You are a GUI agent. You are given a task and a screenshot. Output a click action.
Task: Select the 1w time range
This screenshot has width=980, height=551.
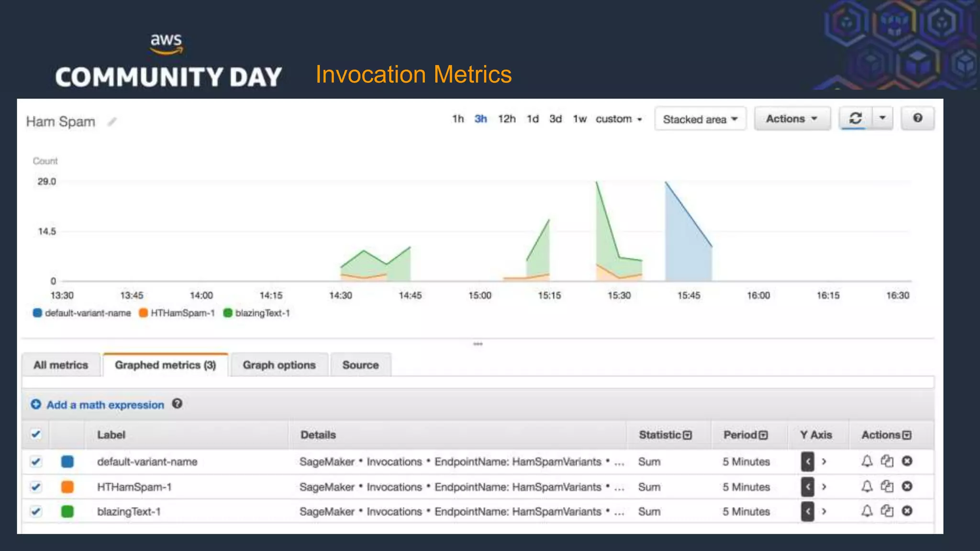579,119
